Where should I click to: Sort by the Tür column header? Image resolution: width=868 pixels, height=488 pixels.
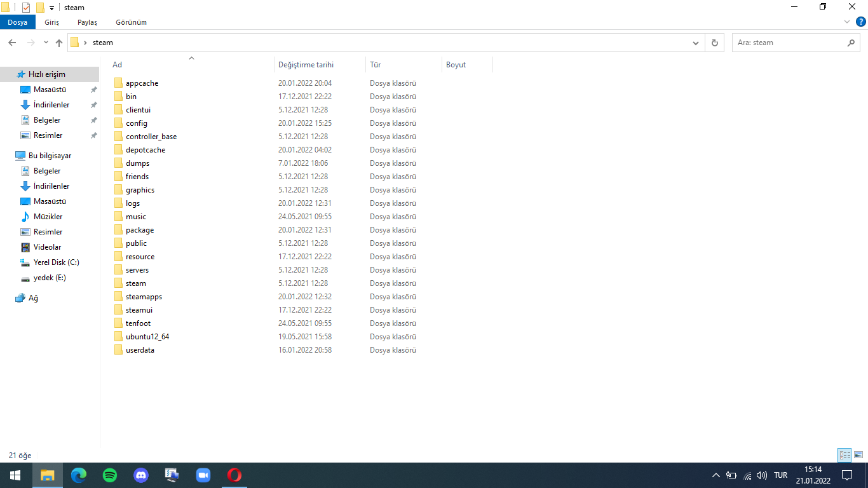pyautogui.click(x=404, y=65)
